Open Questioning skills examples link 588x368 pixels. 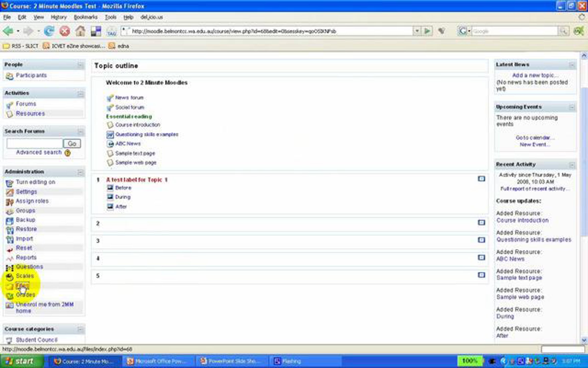pos(147,134)
